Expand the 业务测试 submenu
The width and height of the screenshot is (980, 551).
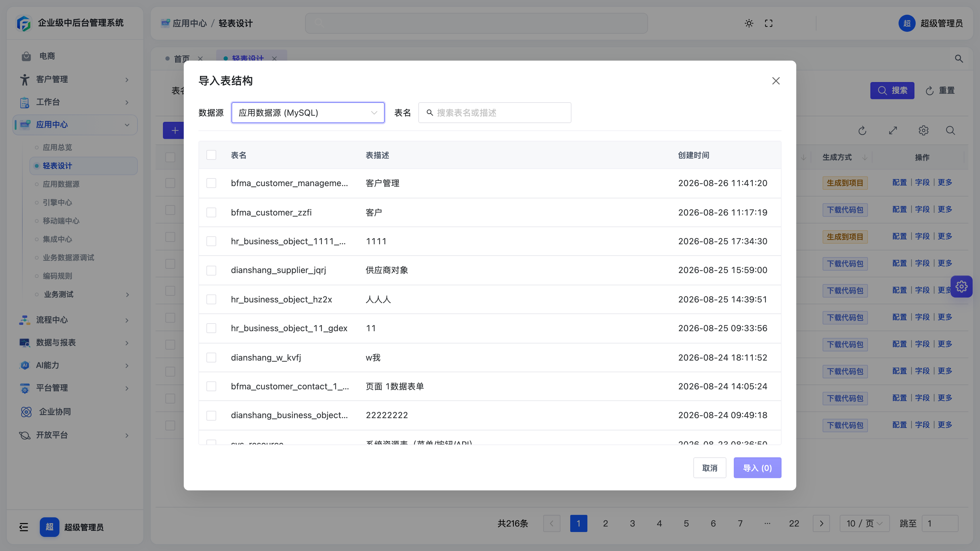(x=83, y=294)
